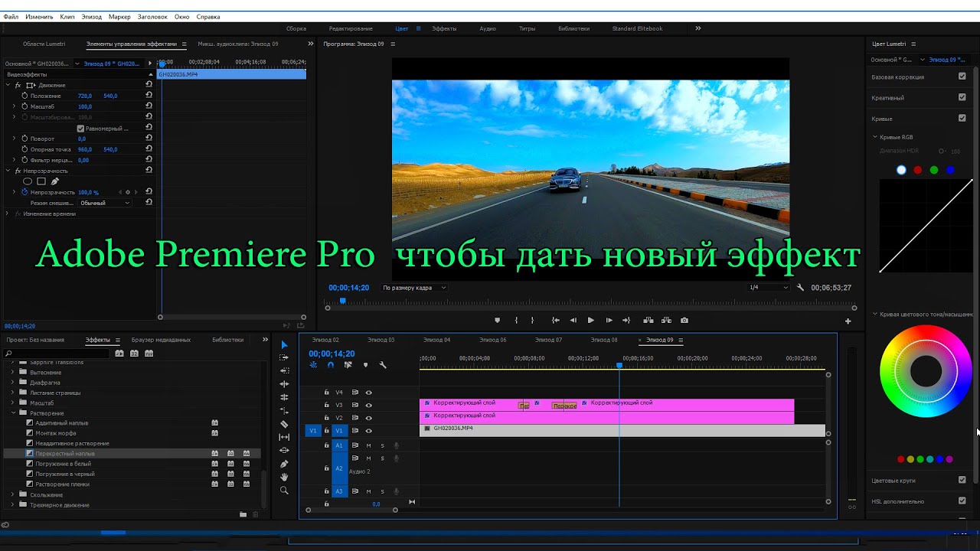This screenshot has height=551, width=980.
Task: Select the Slide tool
Action: coord(284,450)
